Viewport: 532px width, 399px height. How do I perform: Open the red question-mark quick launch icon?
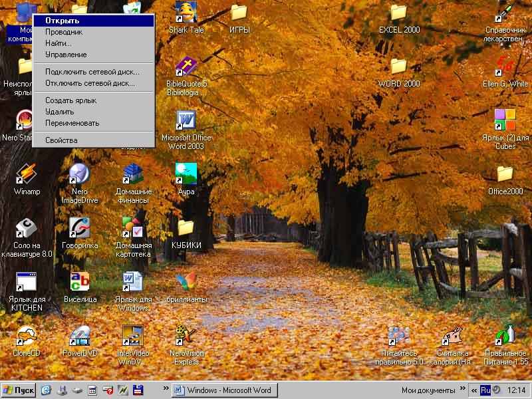108,390
